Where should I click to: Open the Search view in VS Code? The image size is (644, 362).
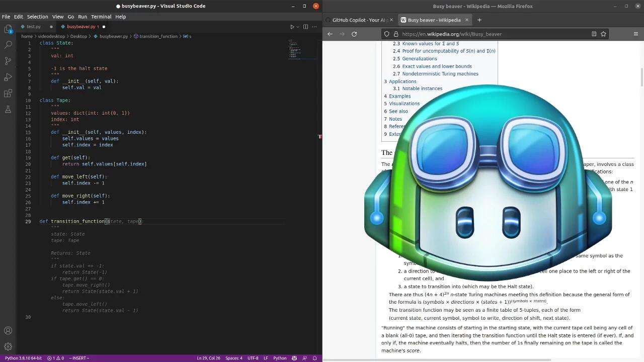pos(8,45)
